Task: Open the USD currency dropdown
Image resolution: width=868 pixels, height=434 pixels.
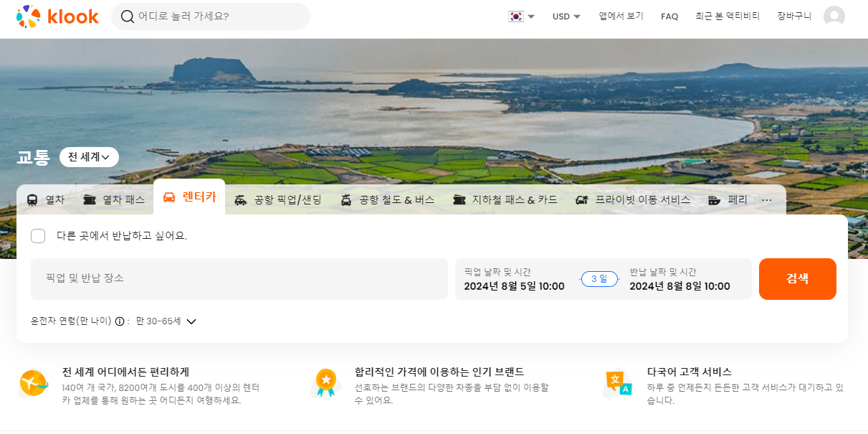Action: coord(566,16)
